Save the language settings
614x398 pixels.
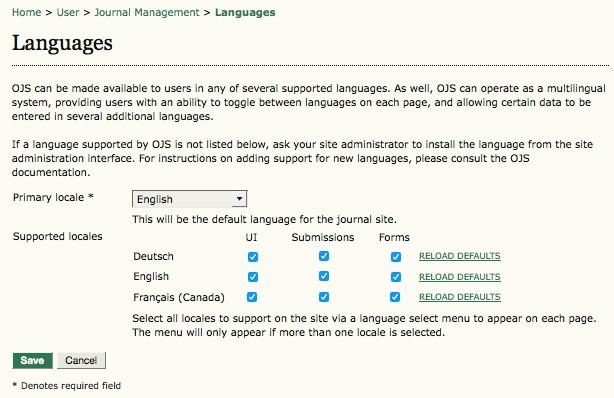click(33, 360)
